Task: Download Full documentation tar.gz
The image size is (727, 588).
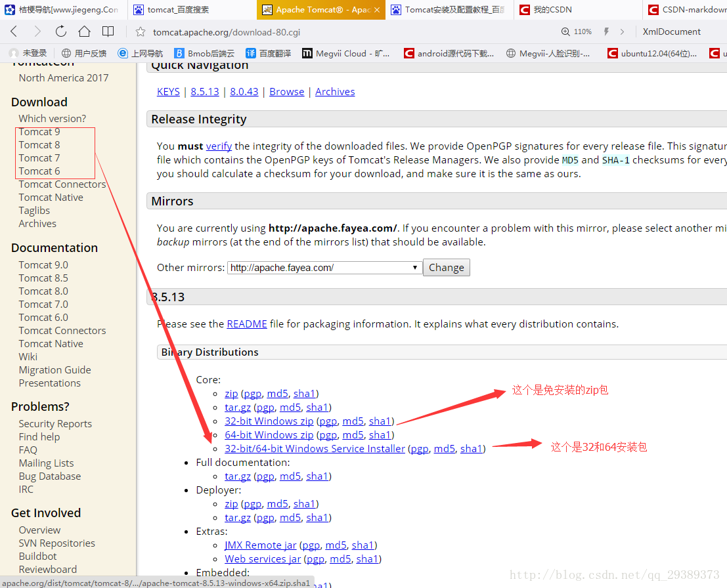Action: coord(237,476)
